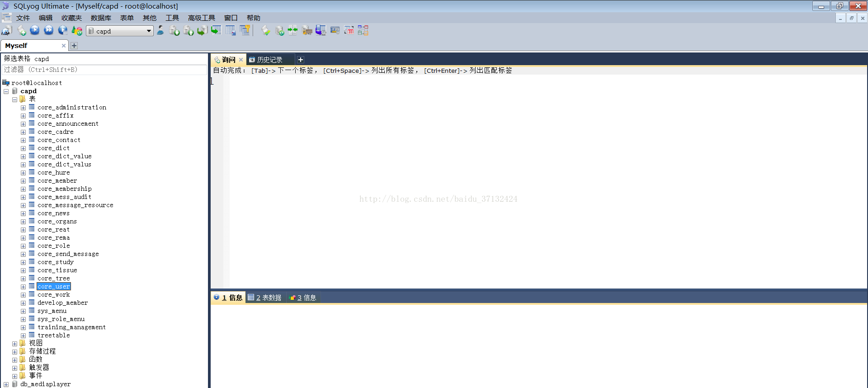Click the table with key icon

click(x=245, y=30)
